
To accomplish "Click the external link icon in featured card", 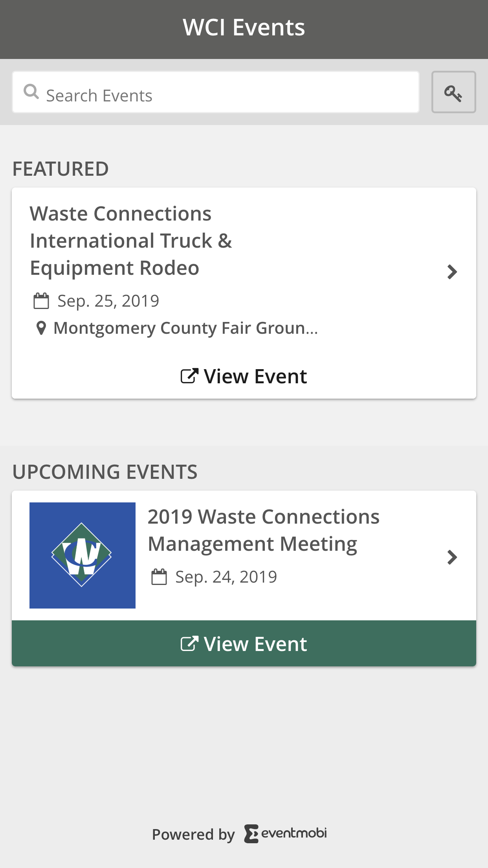I will [x=189, y=376].
